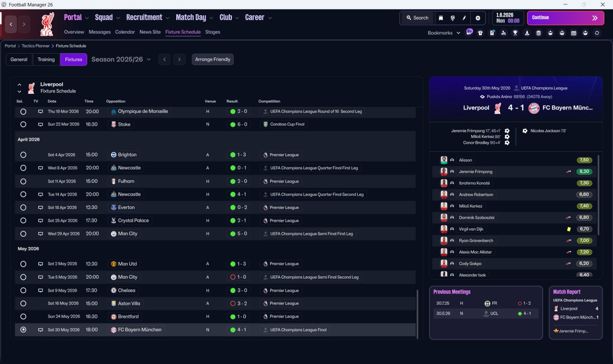Open the messages bubble showing 9+
Screen dimensions: 613x364
469,32
